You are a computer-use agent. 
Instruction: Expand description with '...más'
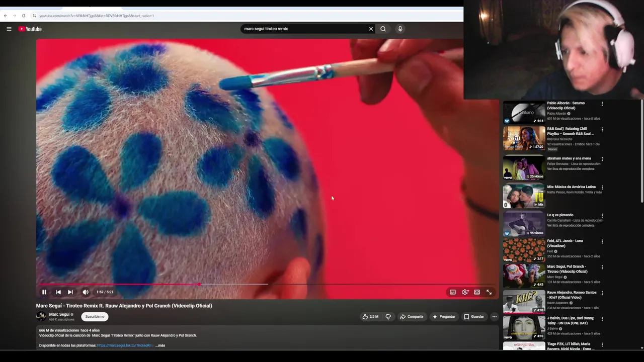[x=160, y=345]
